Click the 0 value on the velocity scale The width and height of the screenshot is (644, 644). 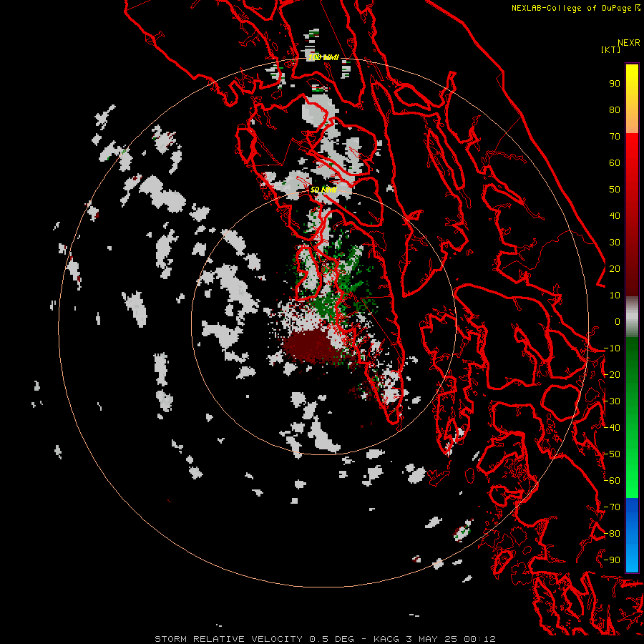point(618,321)
